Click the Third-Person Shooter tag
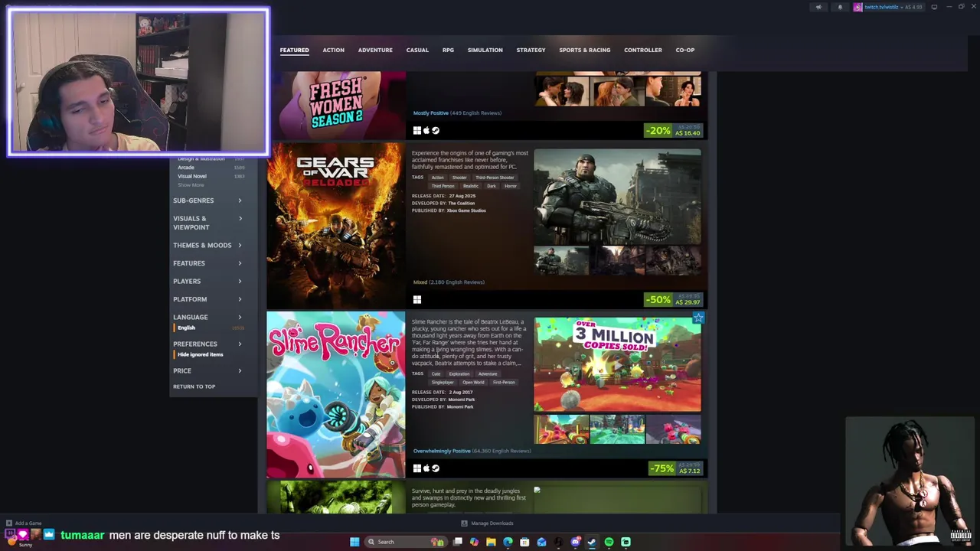Viewport: 980px width, 551px height. 495,178
